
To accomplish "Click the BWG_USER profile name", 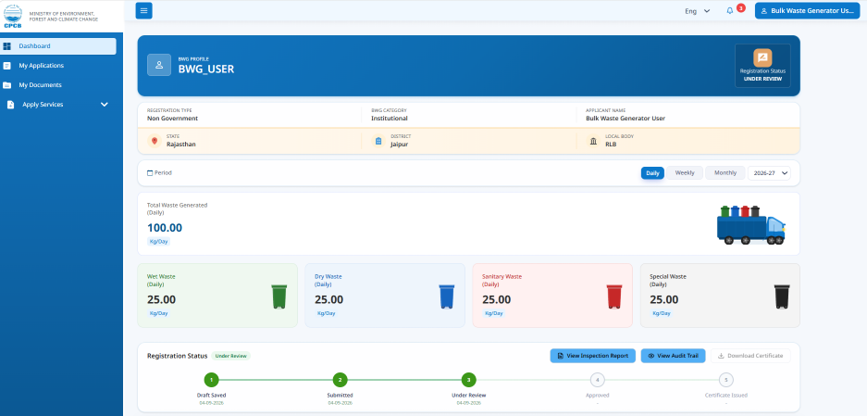I will click(206, 69).
